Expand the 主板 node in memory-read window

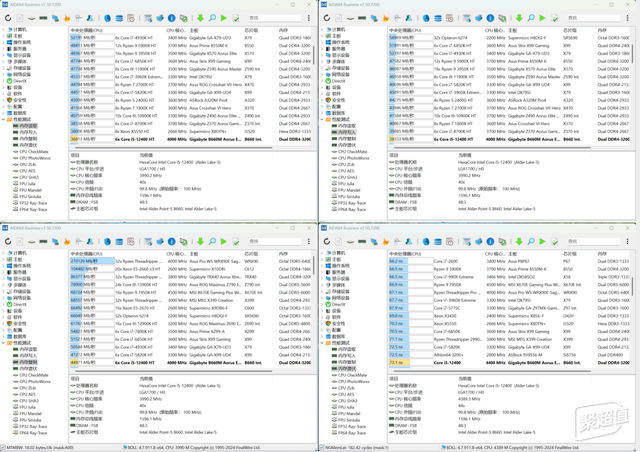(x=3, y=36)
